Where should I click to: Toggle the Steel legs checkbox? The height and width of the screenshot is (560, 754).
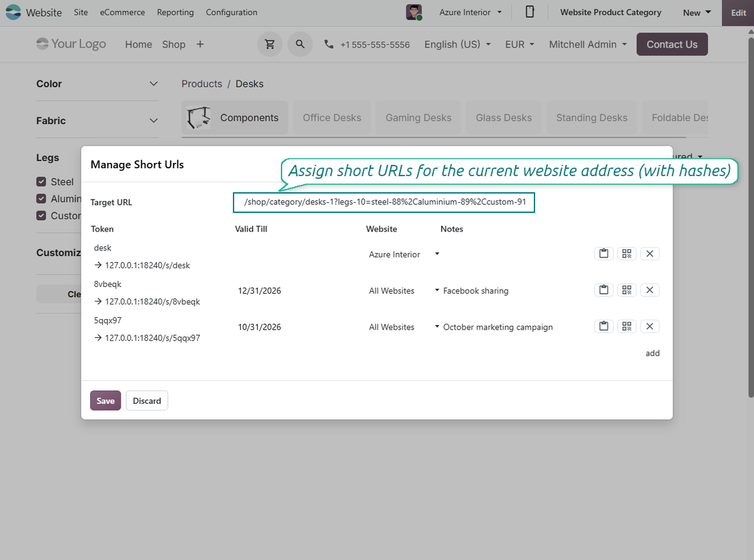pos(41,182)
